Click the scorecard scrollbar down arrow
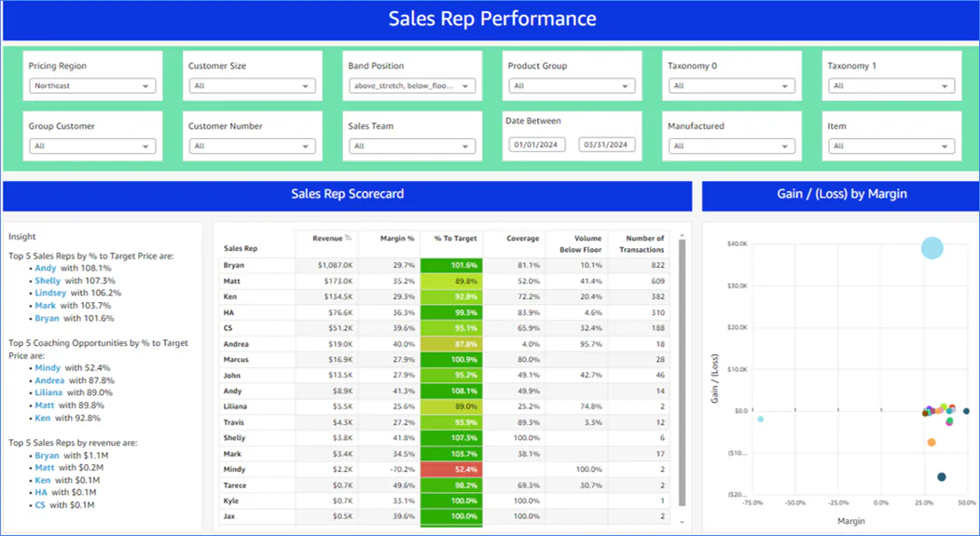This screenshot has width=980, height=536. tap(682, 522)
